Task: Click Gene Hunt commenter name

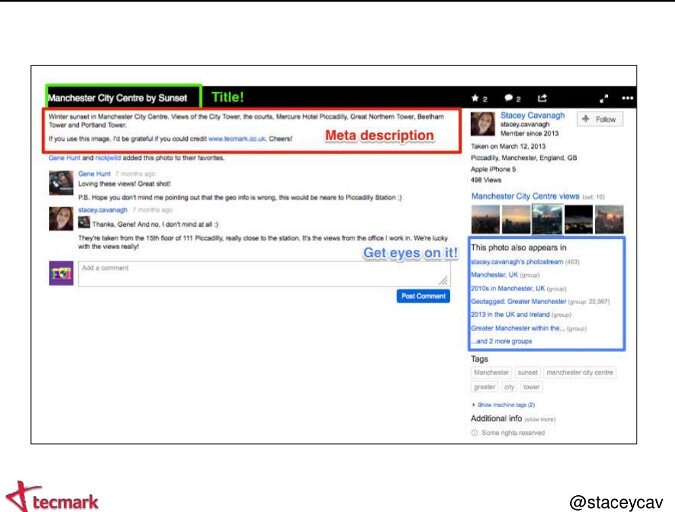Action: point(94,174)
